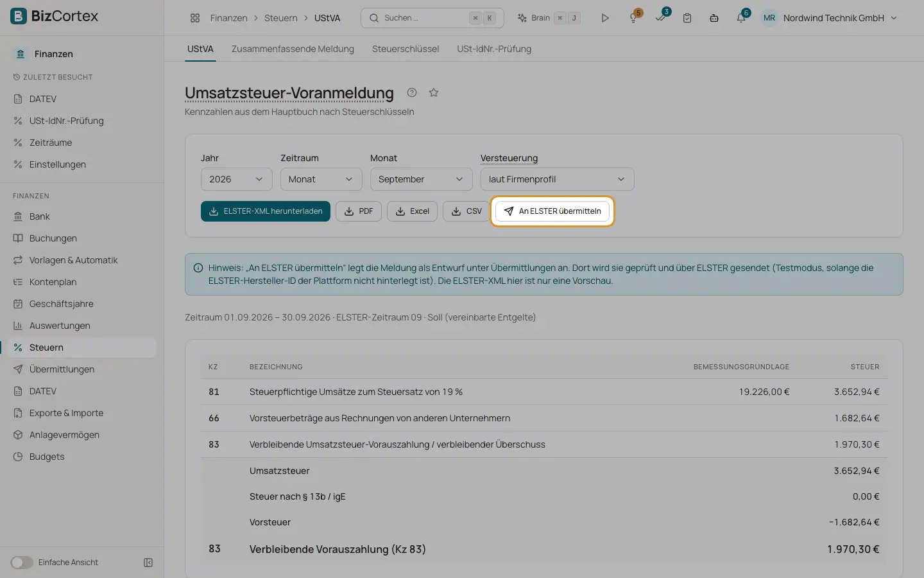Expand the Monat dropdown set to September
This screenshot has width=924, height=578.
click(421, 179)
